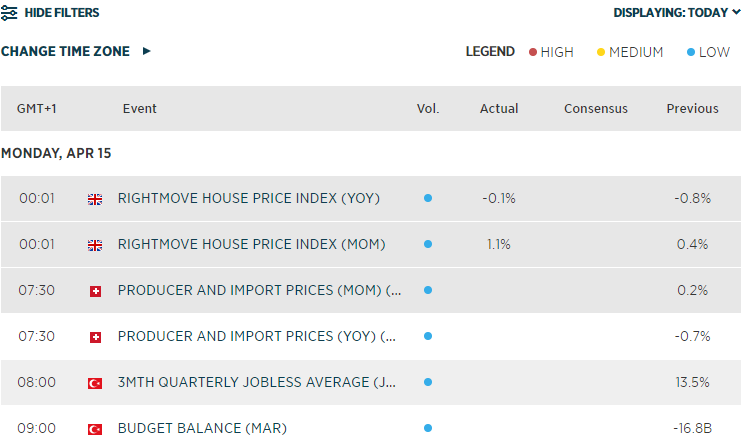
Task: Click the red High legend dot
Action: click(533, 52)
